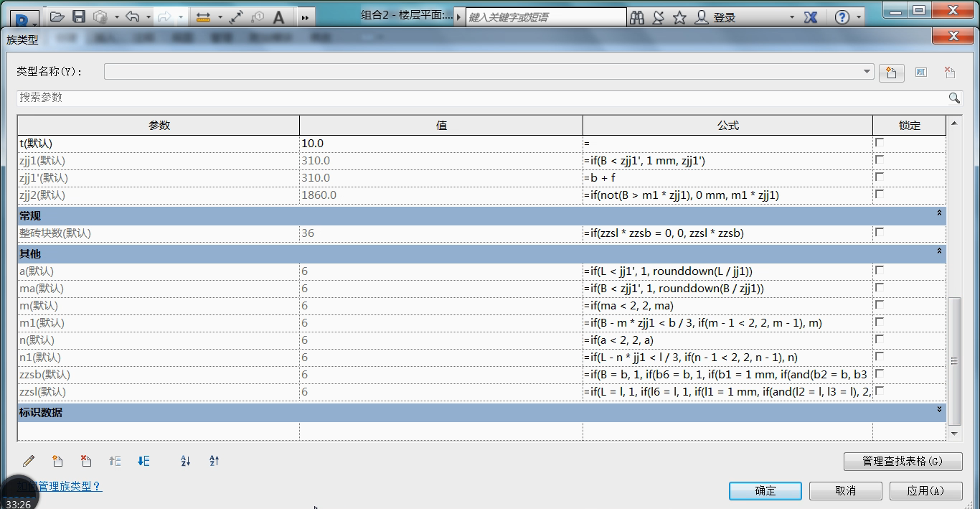Image resolution: width=980 pixels, height=509 pixels.
Task: Collapse the 常规 group section
Action: pyautogui.click(x=939, y=214)
